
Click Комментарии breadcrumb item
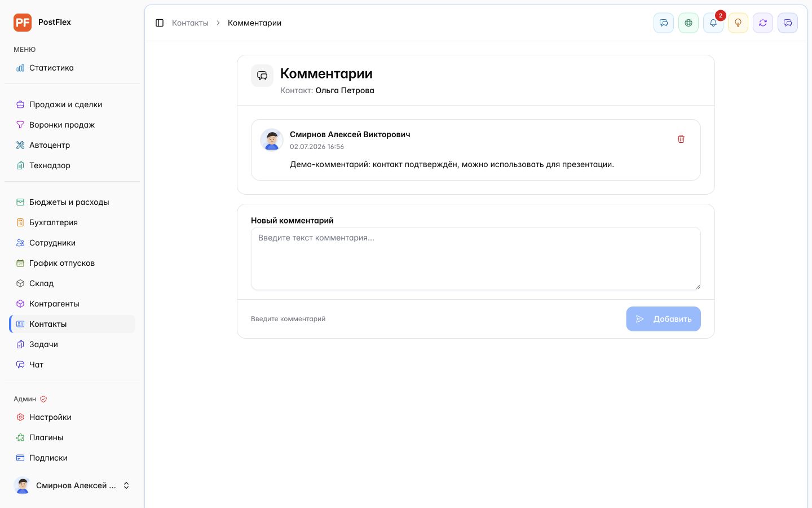[254, 23]
